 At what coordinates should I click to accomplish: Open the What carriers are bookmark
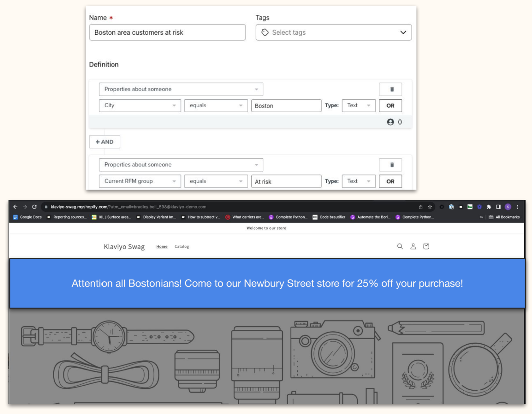[245, 217]
